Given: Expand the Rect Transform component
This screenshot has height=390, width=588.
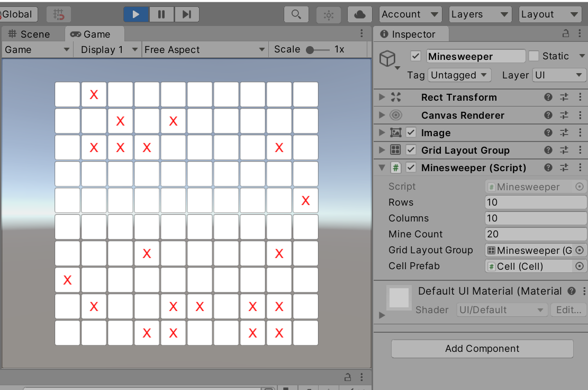Looking at the screenshot, I should tap(382, 97).
